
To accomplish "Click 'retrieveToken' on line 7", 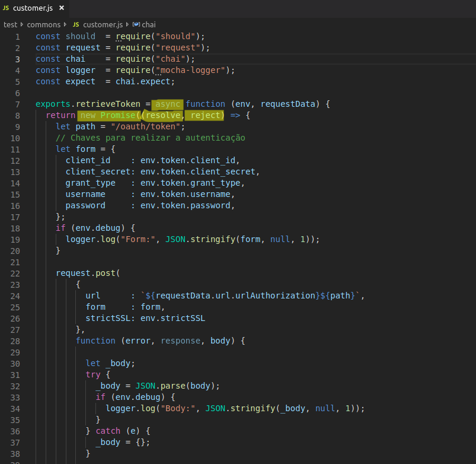I will click(108, 104).
